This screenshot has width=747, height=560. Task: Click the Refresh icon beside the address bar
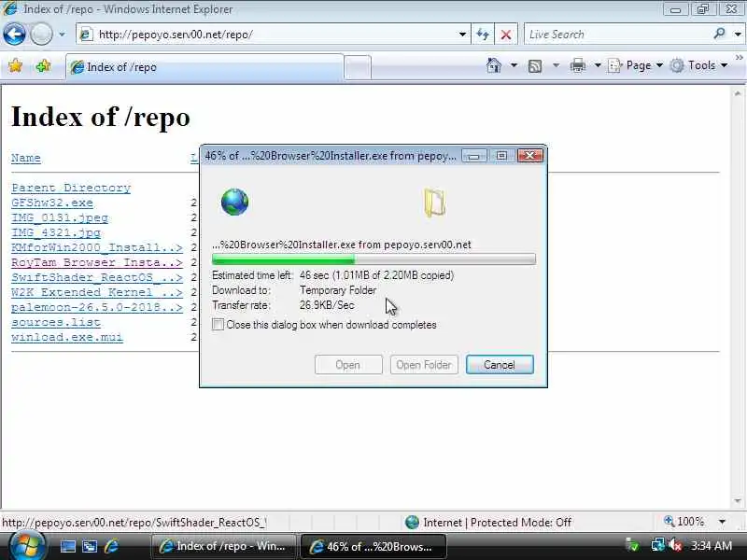coord(483,35)
